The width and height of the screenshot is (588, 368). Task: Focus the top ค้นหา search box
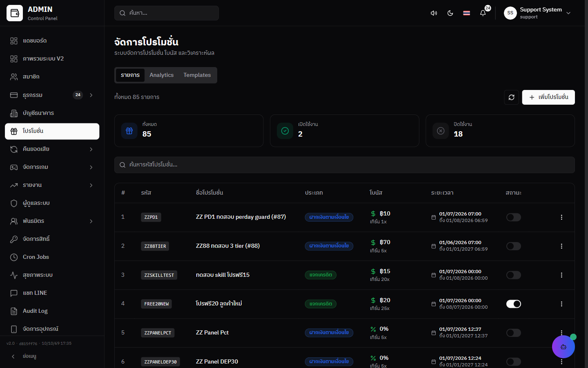pos(167,13)
